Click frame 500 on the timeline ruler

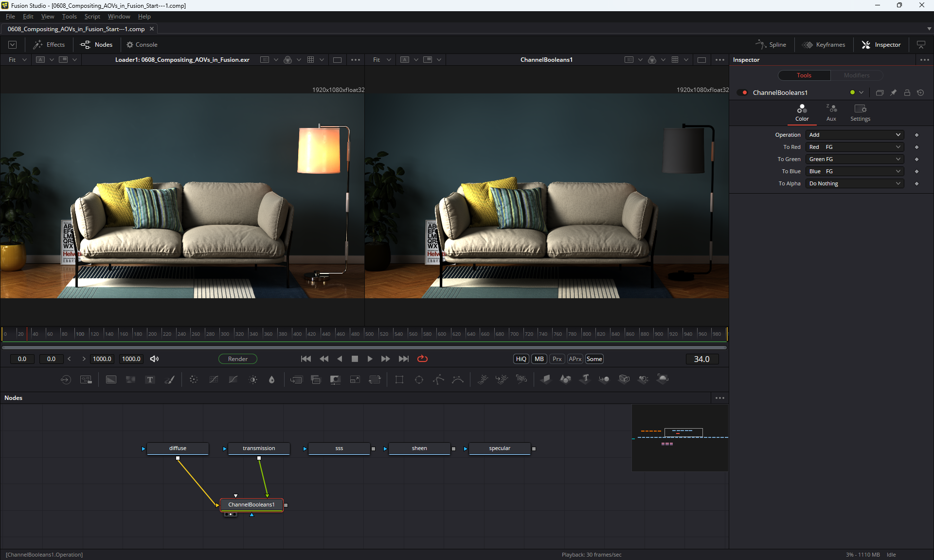tap(365, 334)
